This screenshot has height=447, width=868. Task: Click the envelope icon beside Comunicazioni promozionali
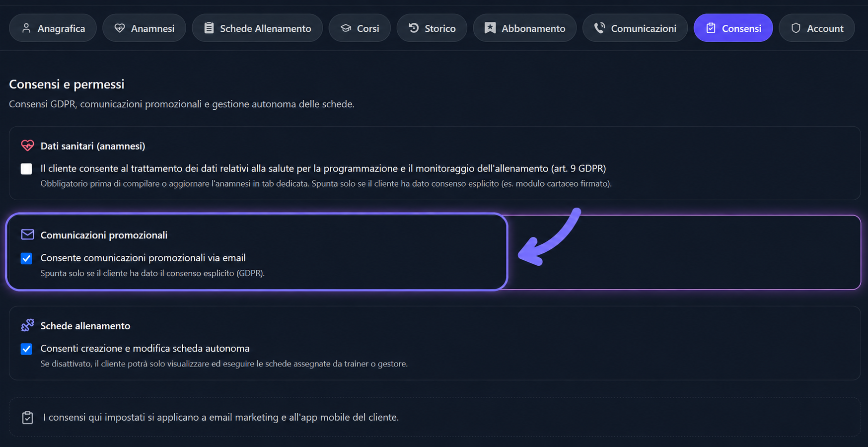point(27,234)
